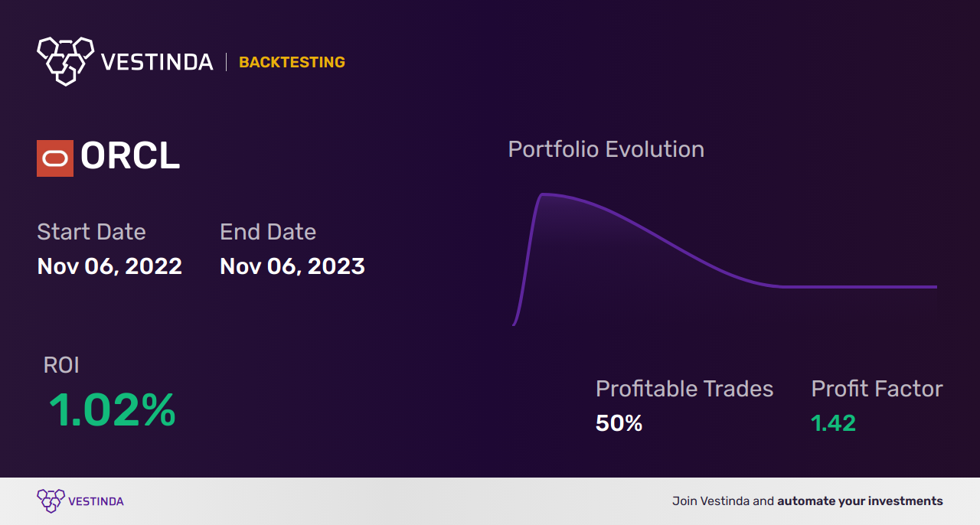This screenshot has height=525, width=980.
Task: Click the End Date label
Action: click(x=268, y=232)
